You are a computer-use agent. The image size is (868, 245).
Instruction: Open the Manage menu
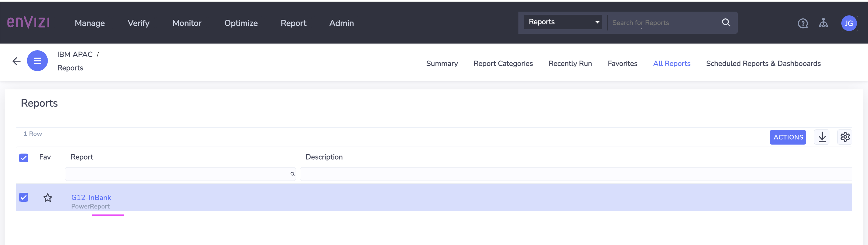(x=90, y=23)
